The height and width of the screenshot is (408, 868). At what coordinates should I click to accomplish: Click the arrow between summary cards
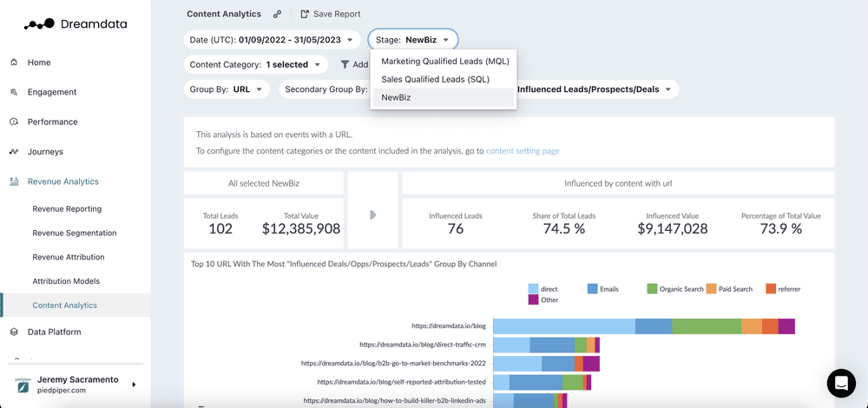pyautogui.click(x=372, y=214)
